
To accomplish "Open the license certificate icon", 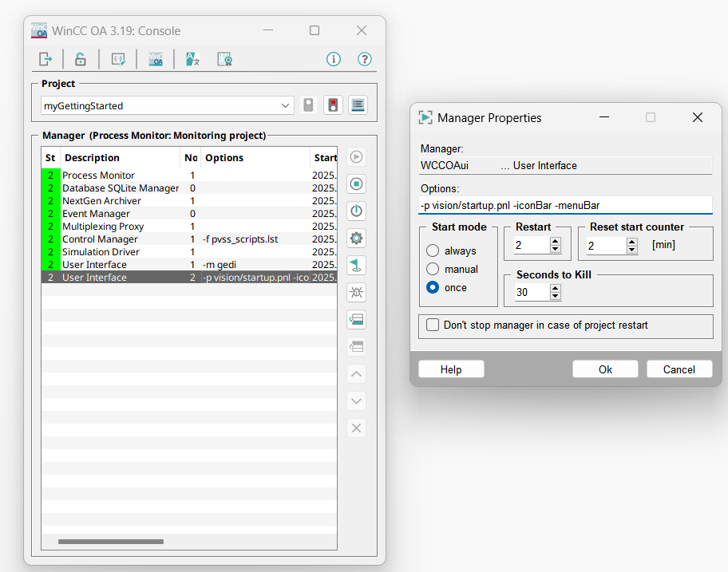I will pos(225,59).
